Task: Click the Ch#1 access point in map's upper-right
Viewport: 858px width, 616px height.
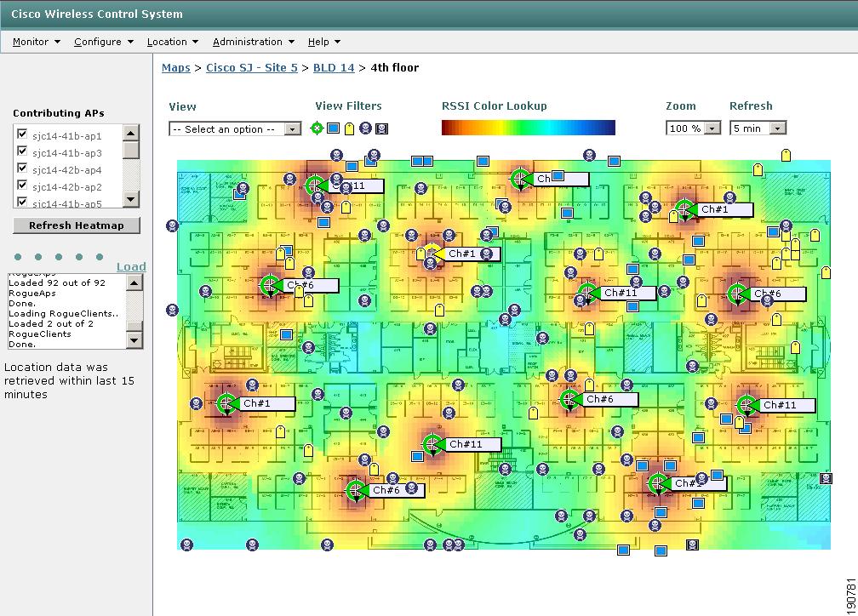Action: pyautogui.click(x=684, y=209)
